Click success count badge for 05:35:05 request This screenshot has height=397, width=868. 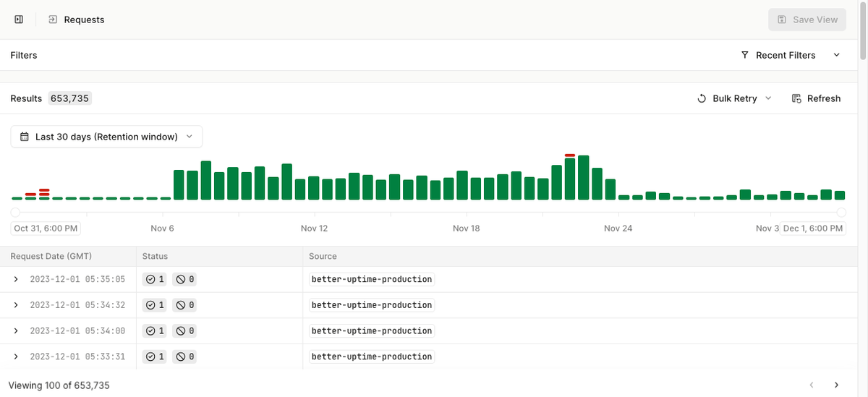pos(156,279)
